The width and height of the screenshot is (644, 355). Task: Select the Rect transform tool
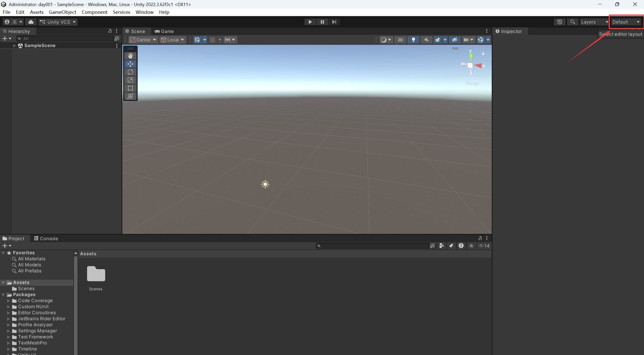130,88
